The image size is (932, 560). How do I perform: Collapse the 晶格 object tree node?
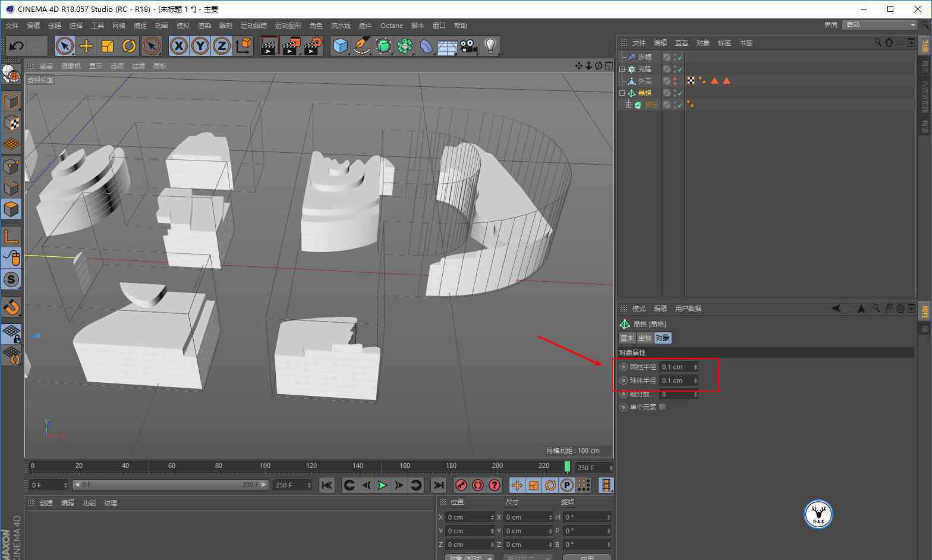click(x=622, y=93)
